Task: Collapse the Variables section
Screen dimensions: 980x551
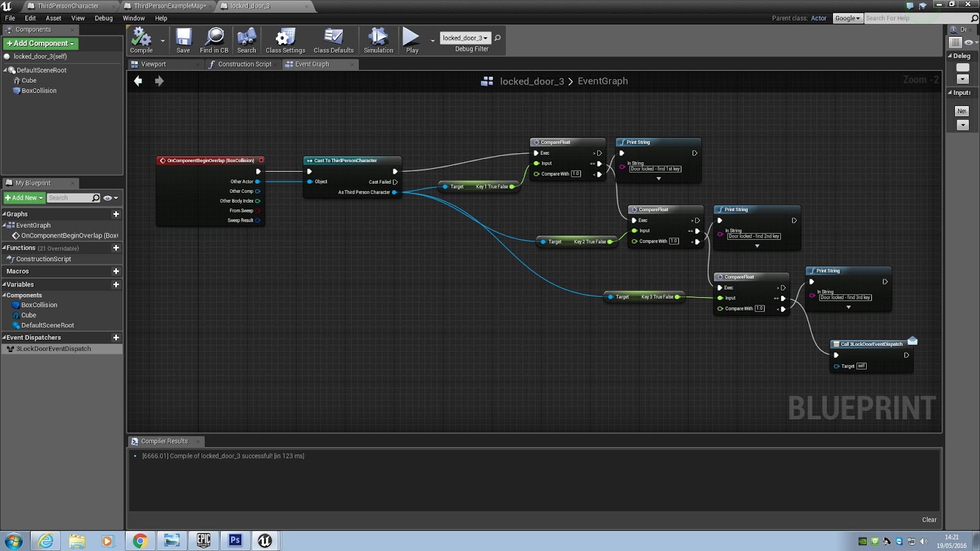Action: tap(4, 285)
